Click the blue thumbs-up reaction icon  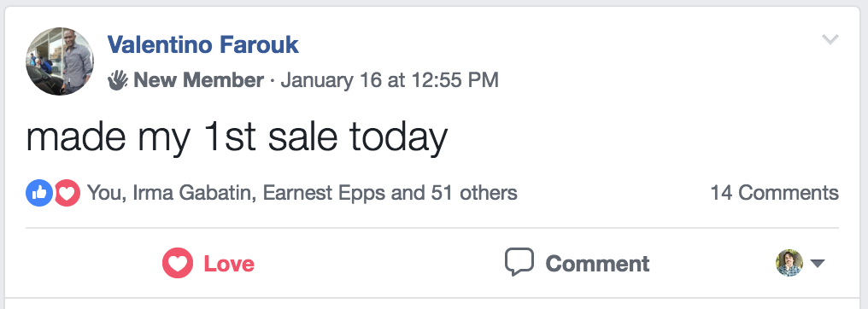tap(39, 194)
